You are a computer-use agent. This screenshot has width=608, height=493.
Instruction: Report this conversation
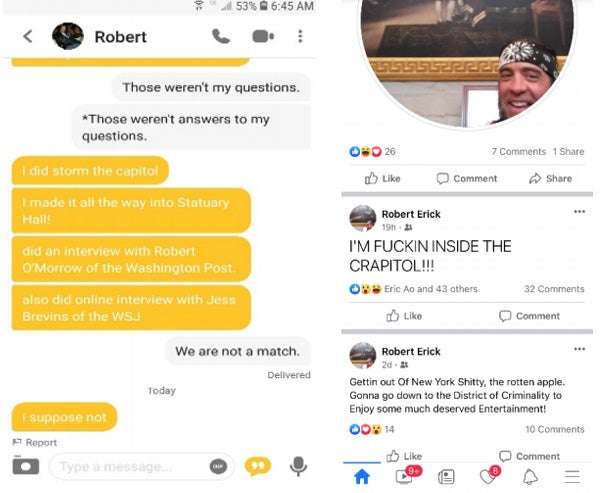[35, 443]
